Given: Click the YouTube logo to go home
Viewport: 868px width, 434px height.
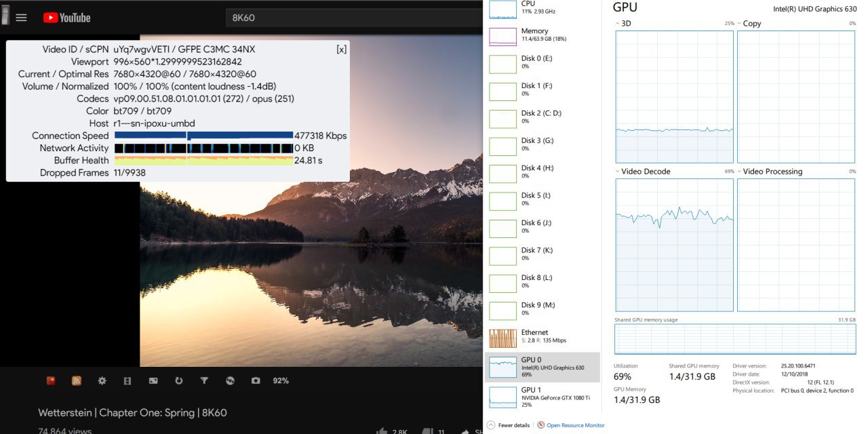Looking at the screenshot, I should (66, 18).
